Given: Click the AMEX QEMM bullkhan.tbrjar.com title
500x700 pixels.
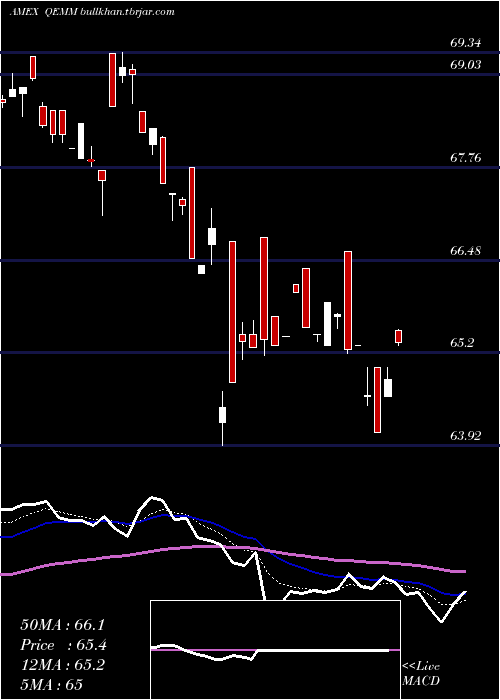Looking at the screenshot, I should [x=92, y=12].
